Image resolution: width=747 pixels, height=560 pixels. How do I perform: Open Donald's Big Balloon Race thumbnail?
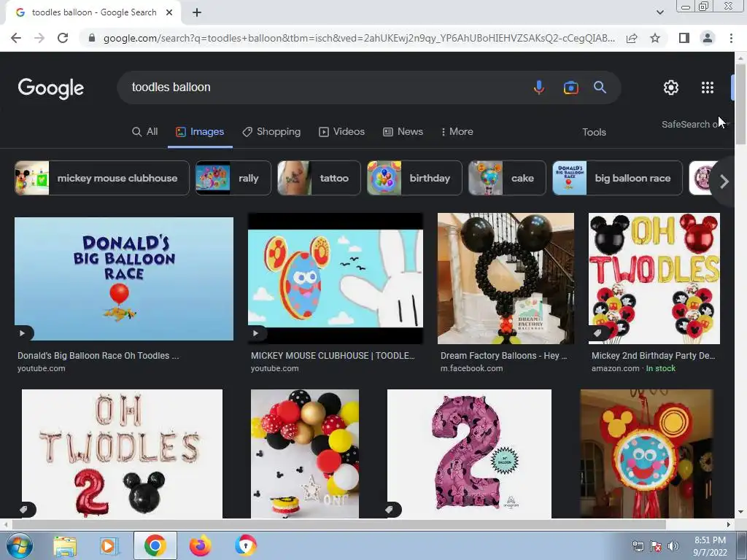[124, 279]
